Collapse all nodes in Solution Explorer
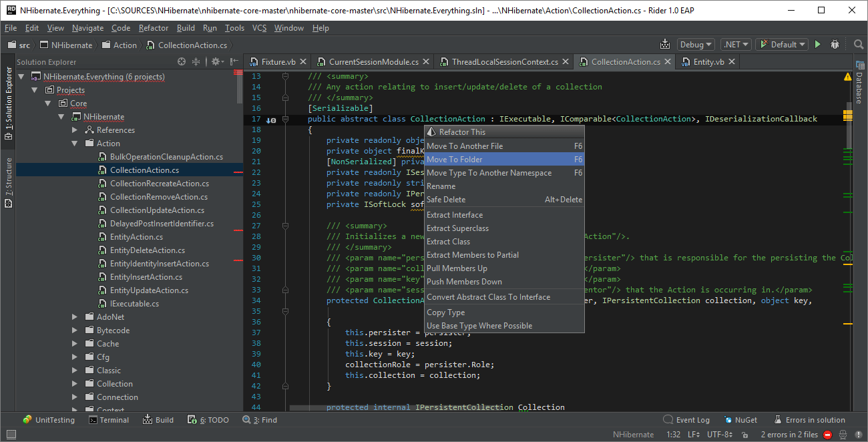This screenshot has width=868, height=442. tap(196, 61)
